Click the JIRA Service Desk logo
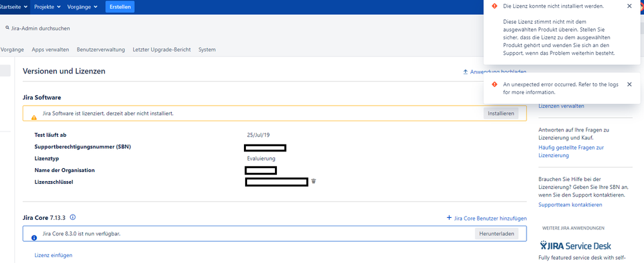Screen dimensions: 644x263 point(576,246)
